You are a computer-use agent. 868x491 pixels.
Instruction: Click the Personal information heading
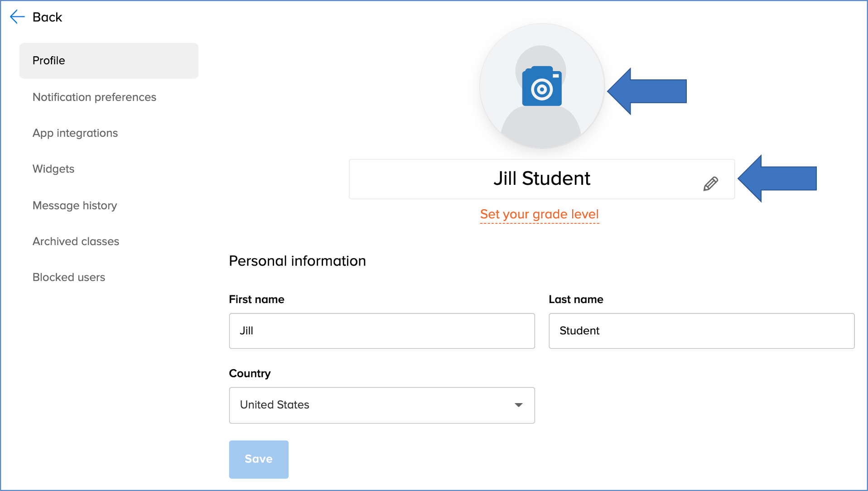[x=297, y=261]
